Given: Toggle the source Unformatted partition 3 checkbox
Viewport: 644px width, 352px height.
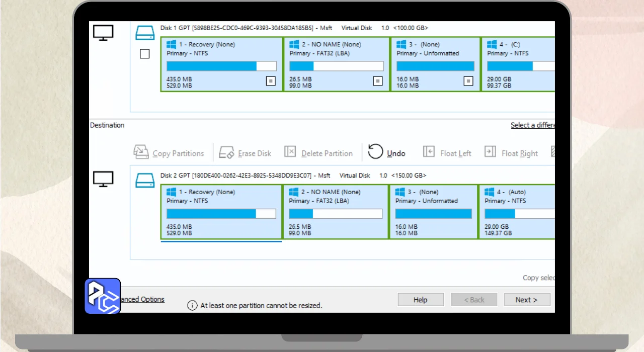Looking at the screenshot, I should pyautogui.click(x=468, y=81).
